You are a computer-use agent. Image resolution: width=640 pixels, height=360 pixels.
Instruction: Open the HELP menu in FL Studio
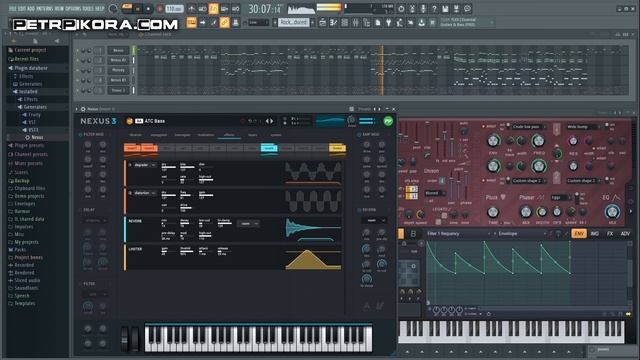point(100,8)
